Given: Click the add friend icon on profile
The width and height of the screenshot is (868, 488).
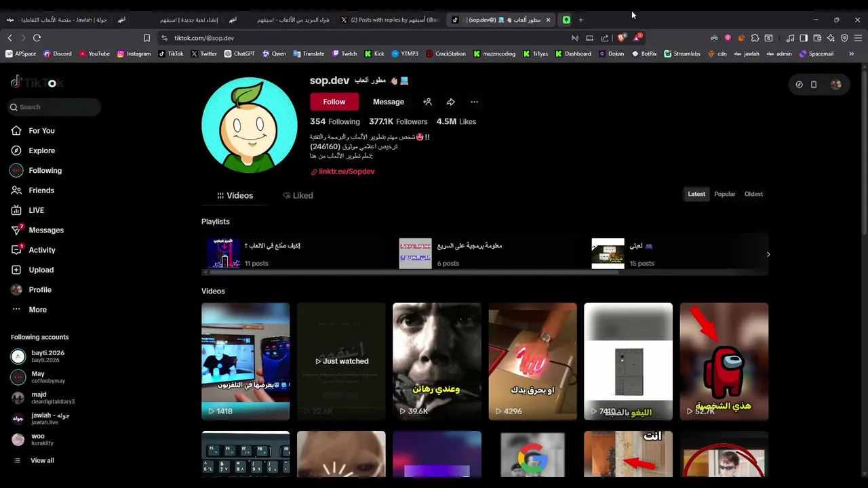Looking at the screenshot, I should coord(427,102).
